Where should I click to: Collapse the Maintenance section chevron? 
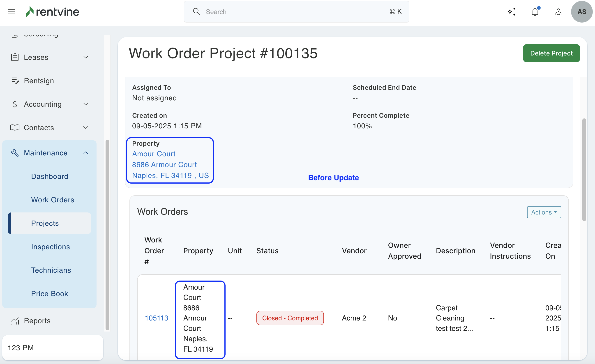click(x=86, y=153)
